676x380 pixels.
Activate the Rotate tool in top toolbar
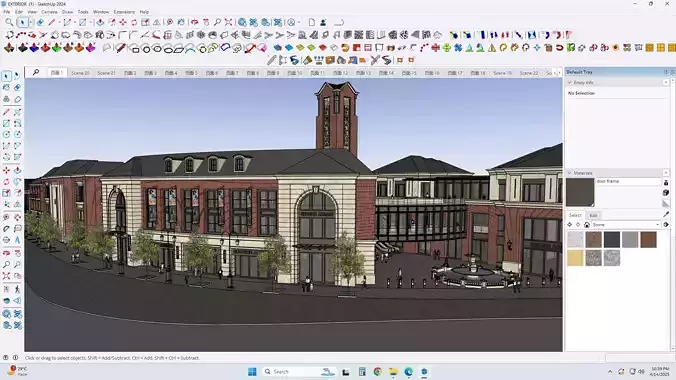point(134,22)
